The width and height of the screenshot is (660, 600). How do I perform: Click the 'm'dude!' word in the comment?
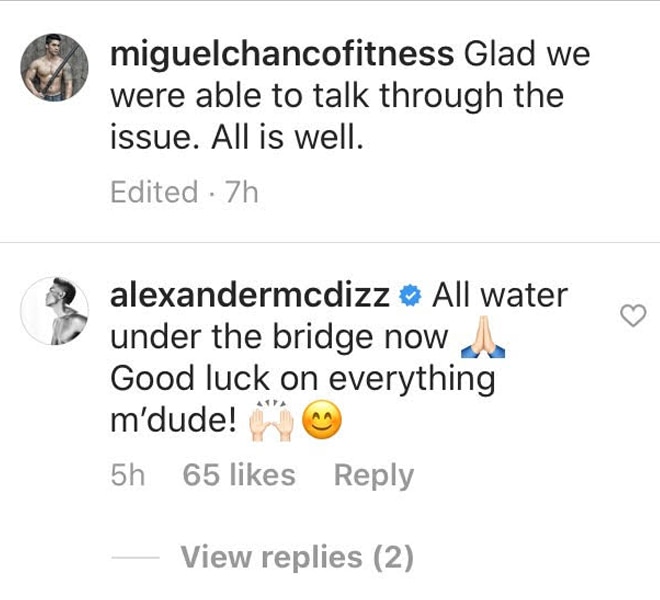(173, 421)
